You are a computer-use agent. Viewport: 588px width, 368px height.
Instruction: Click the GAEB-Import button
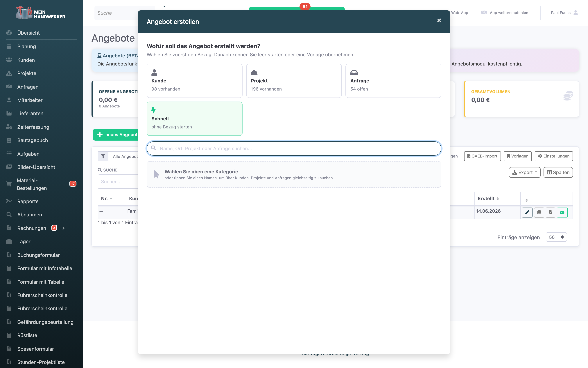(482, 156)
